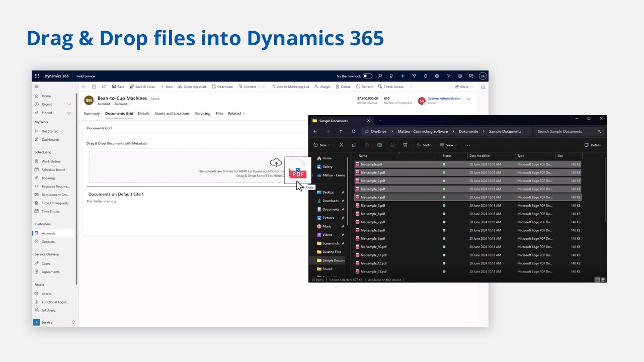Open the Account form selector dropdown
Screen dimensions: 644x362
pos(122,104)
